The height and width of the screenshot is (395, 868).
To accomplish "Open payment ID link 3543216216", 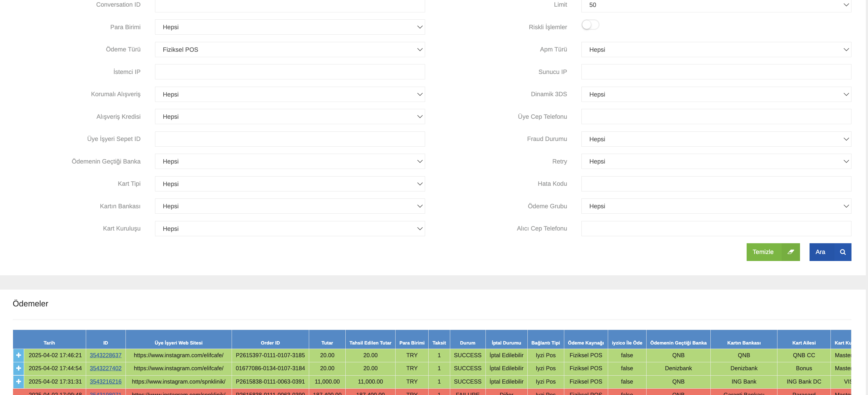I will (105, 381).
